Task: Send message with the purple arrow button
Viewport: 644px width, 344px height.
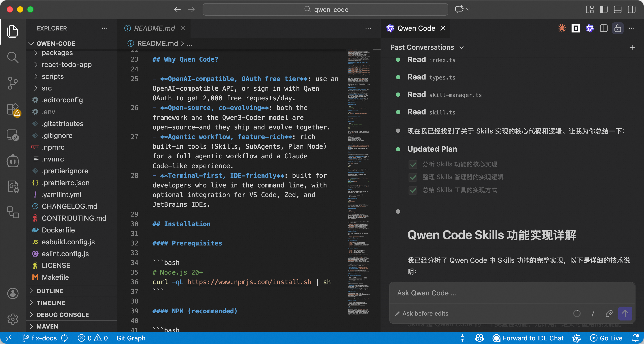Action: tap(625, 313)
